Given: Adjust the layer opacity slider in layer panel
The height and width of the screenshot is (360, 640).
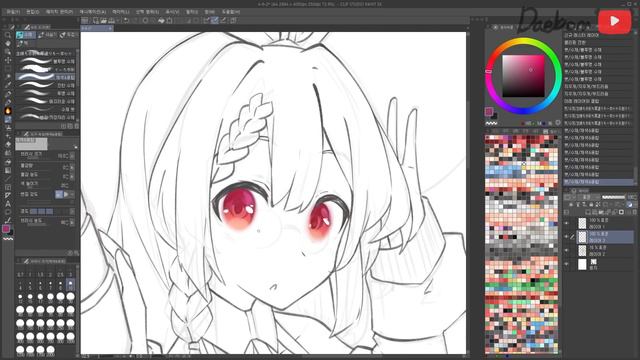Looking at the screenshot, I should click(x=613, y=197).
